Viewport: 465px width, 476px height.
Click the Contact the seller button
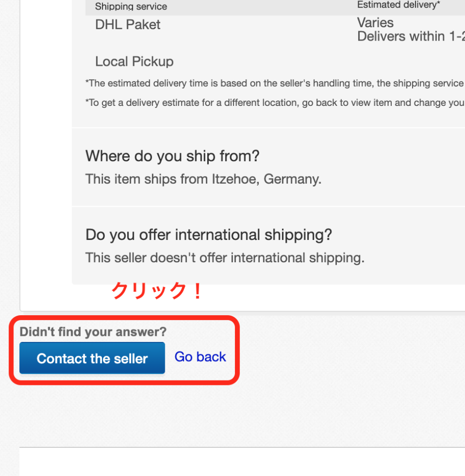coord(92,358)
